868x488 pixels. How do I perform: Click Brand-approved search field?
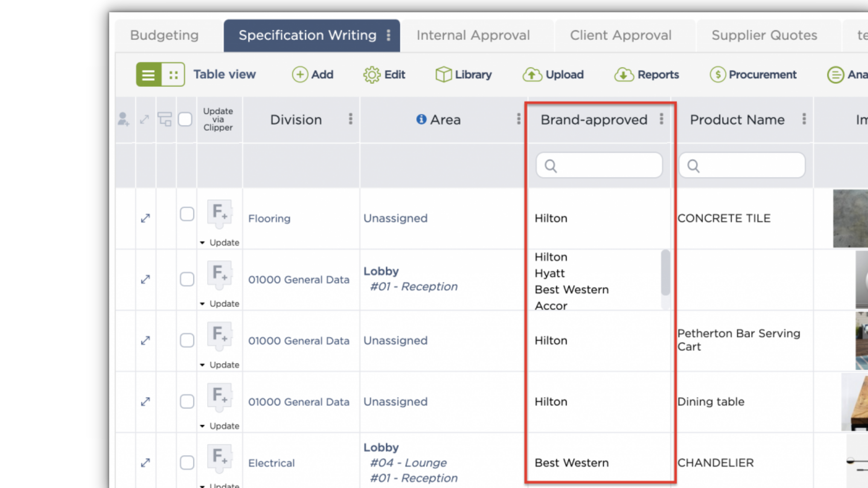[599, 165]
